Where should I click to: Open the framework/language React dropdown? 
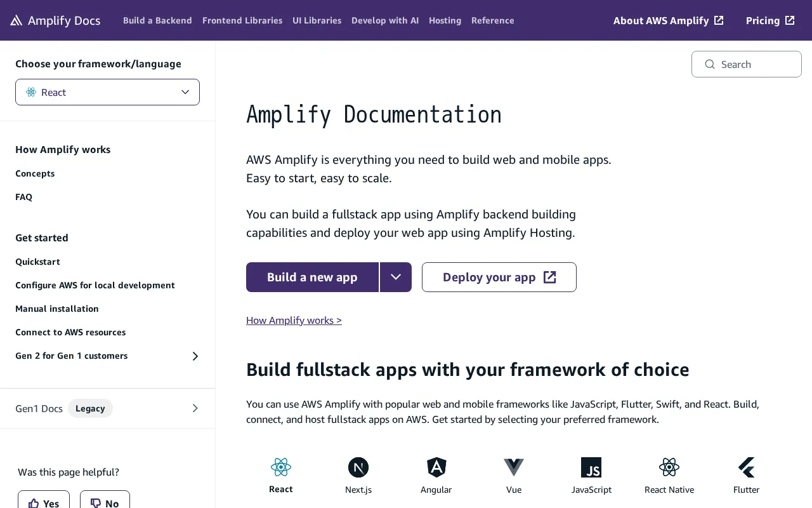(107, 92)
